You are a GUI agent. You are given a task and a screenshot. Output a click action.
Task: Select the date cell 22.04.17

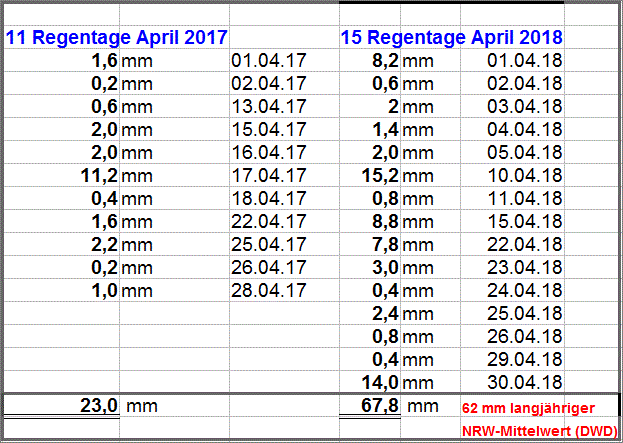pos(269,222)
